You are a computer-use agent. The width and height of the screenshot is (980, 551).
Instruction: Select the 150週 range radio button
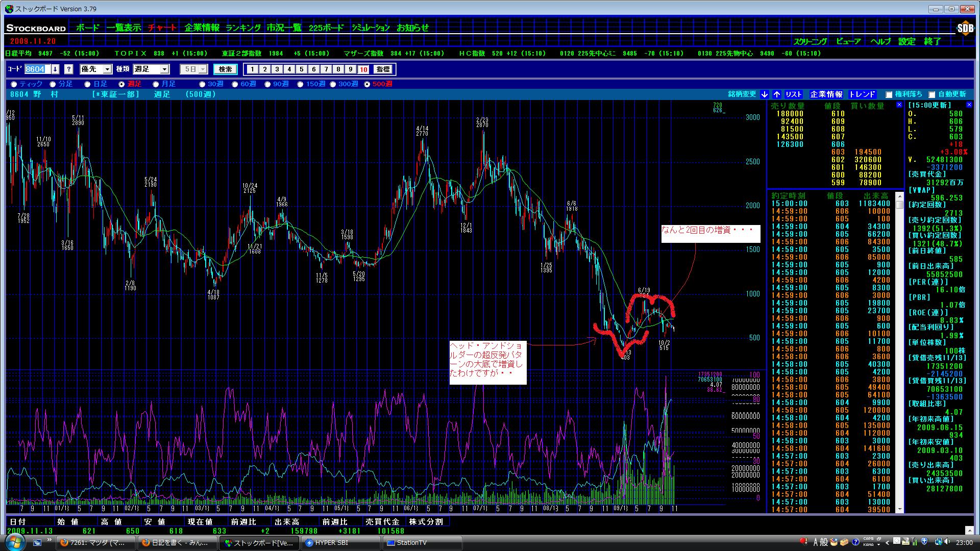point(300,84)
